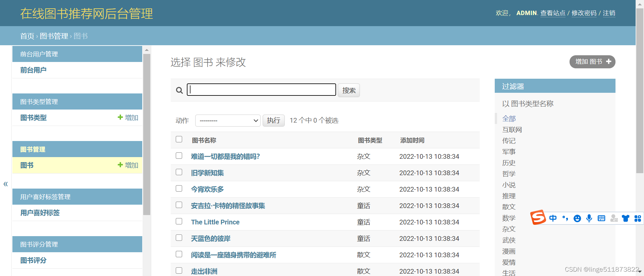Filter by 军事 type

pos(509,152)
